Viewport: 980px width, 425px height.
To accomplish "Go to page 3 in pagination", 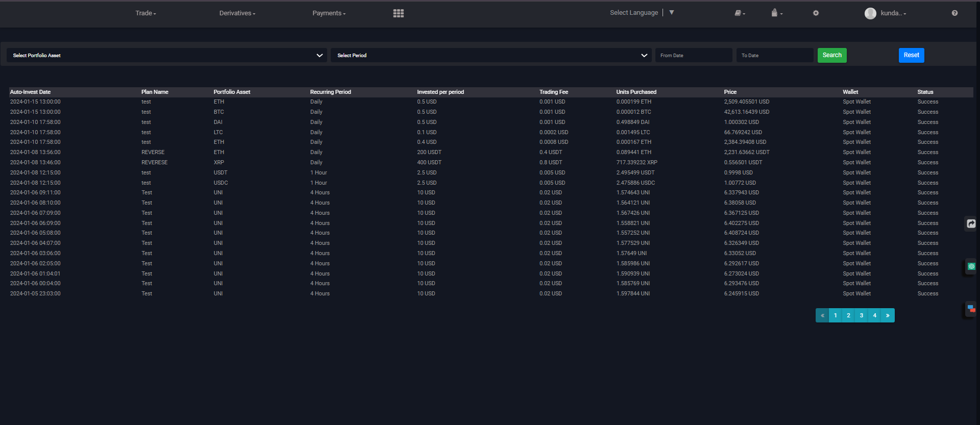I will tap(862, 315).
